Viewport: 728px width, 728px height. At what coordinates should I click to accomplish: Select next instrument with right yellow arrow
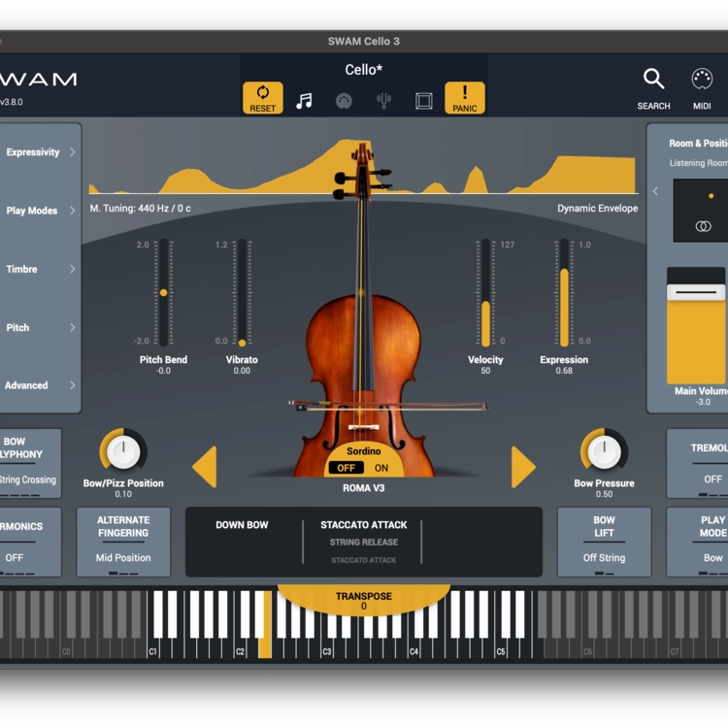point(523,467)
